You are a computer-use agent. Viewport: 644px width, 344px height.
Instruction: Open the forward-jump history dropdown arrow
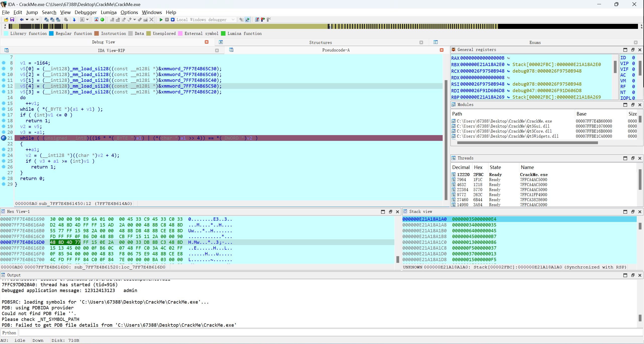37,20
